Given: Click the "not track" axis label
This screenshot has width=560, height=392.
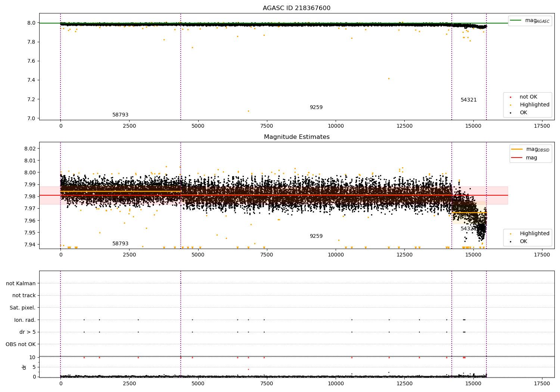Looking at the screenshot, I should (x=24, y=296).
